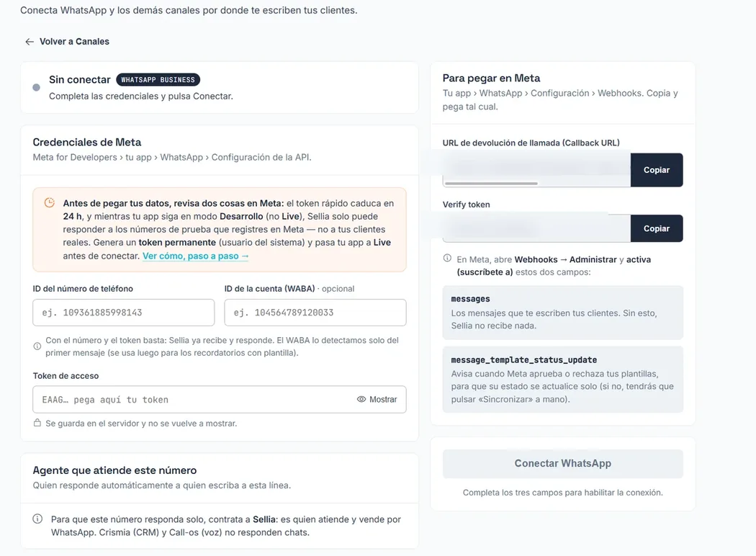Viewport: 756px width, 556px height.
Task: Focus the ID del número de teléfono field
Action: click(x=123, y=313)
